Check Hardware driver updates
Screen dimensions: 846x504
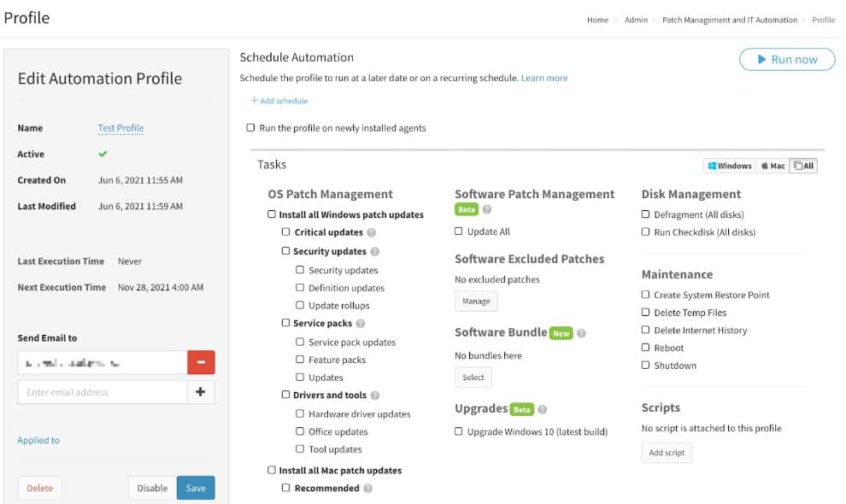tap(299, 413)
